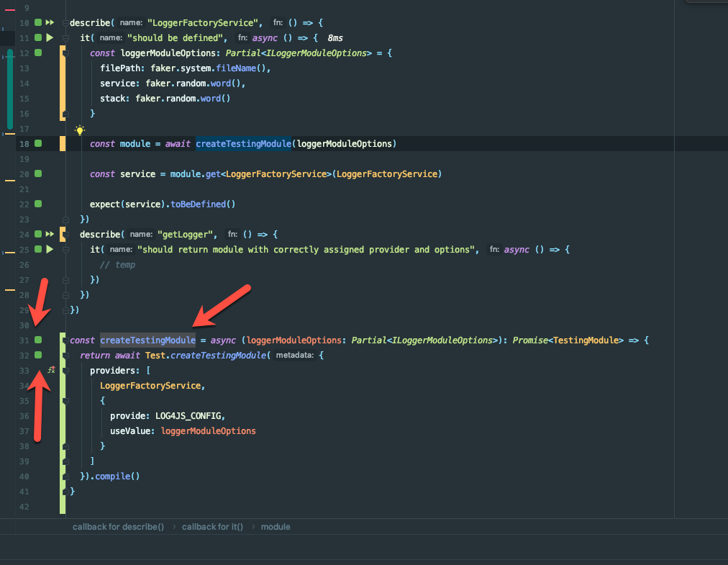
Task: Click the gutter at line number 19
Action: coord(24,159)
